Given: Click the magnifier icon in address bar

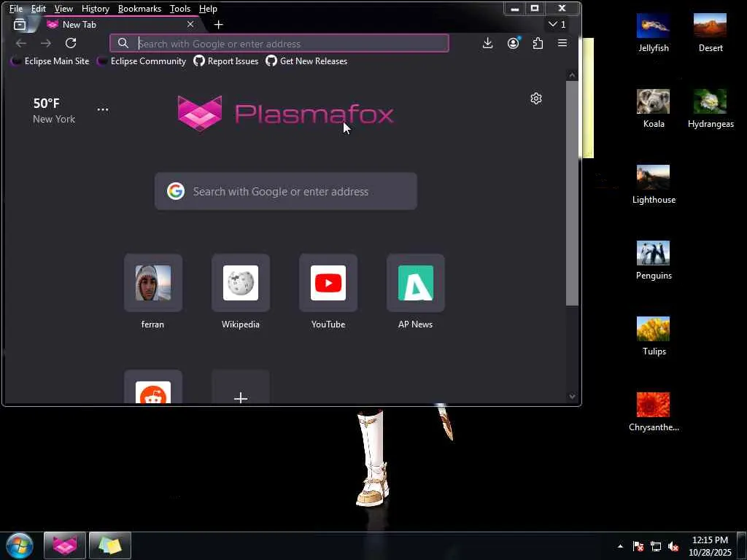Looking at the screenshot, I should coord(123,43).
